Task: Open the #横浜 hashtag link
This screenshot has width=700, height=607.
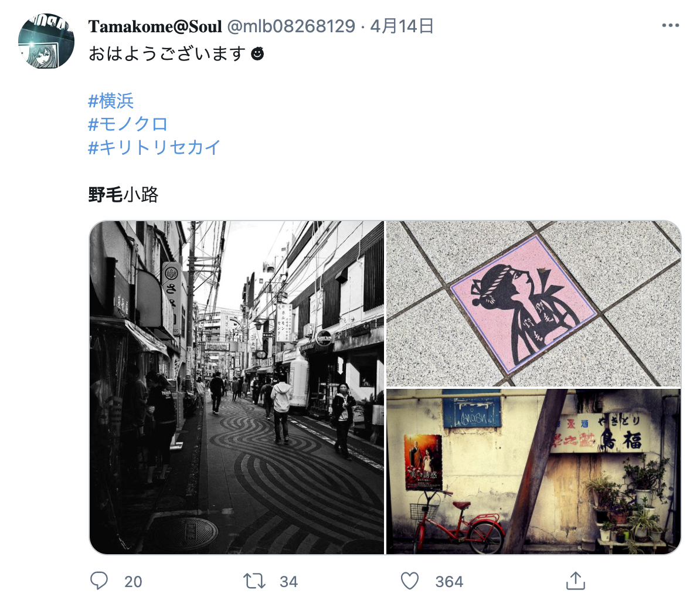Action: pyautogui.click(x=111, y=101)
